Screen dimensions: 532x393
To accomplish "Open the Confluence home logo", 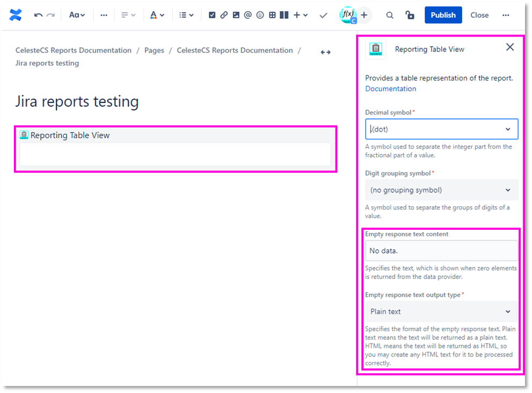I will click(x=16, y=15).
